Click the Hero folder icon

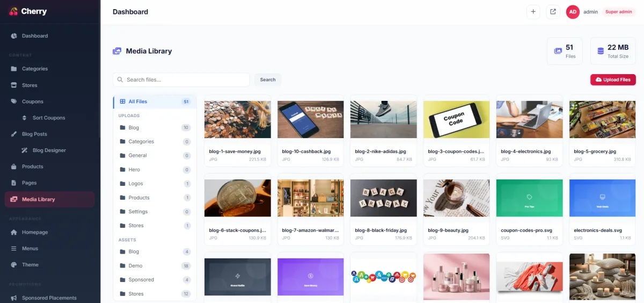122,169
